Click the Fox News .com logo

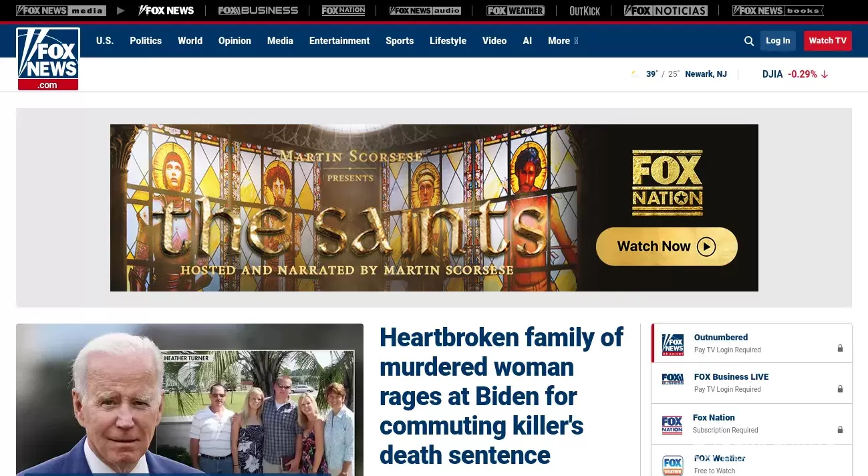(48, 59)
